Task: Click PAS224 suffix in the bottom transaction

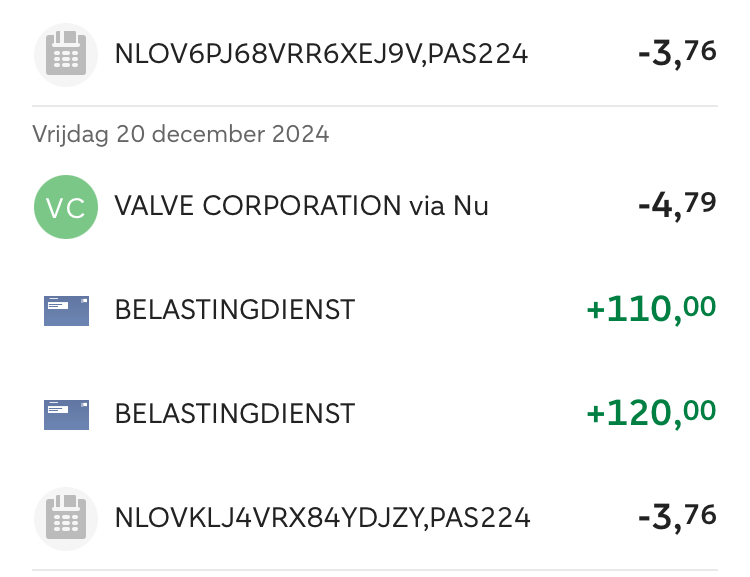Action: [x=479, y=518]
